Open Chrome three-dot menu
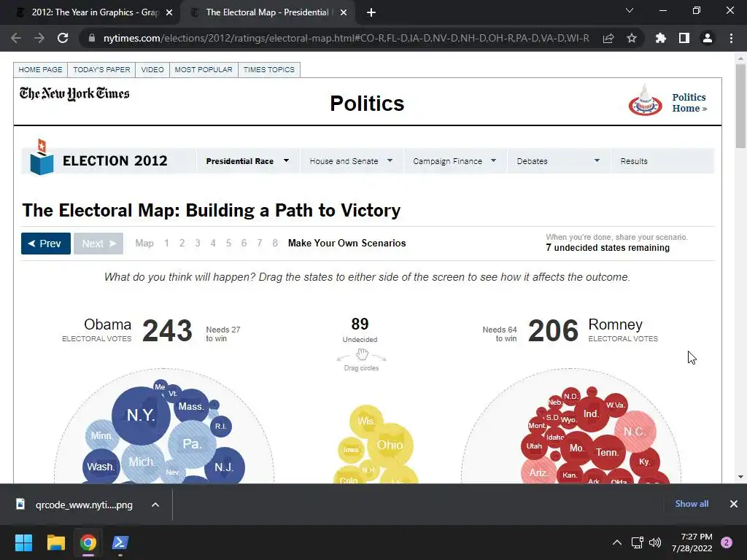Screen dimensions: 747x560 (x=731, y=38)
